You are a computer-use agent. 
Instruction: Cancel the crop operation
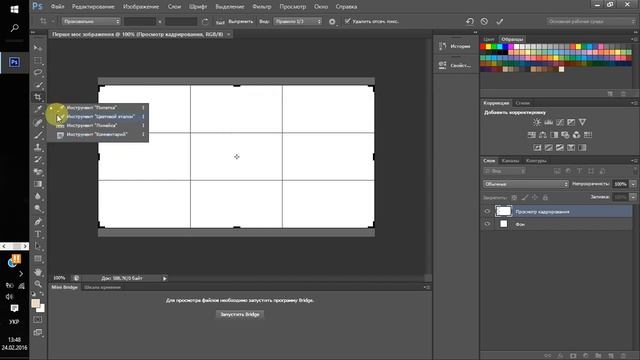point(484,21)
